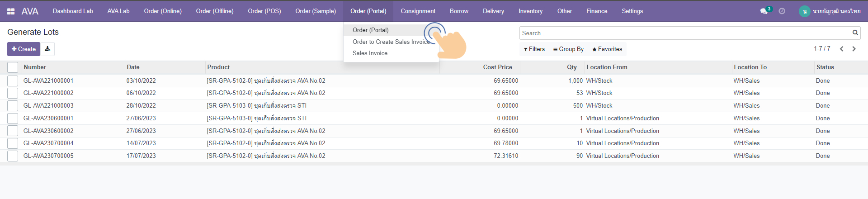This screenshot has height=199, width=868.
Task: Choose Sales Invoice from the dropdown menu
Action: tap(370, 53)
